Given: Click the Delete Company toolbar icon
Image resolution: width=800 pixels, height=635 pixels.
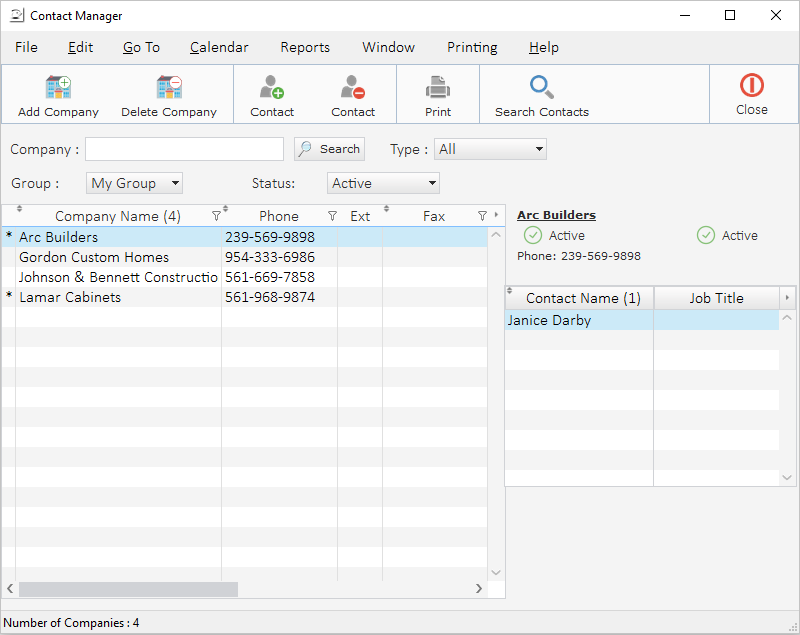Looking at the screenshot, I should 168,87.
